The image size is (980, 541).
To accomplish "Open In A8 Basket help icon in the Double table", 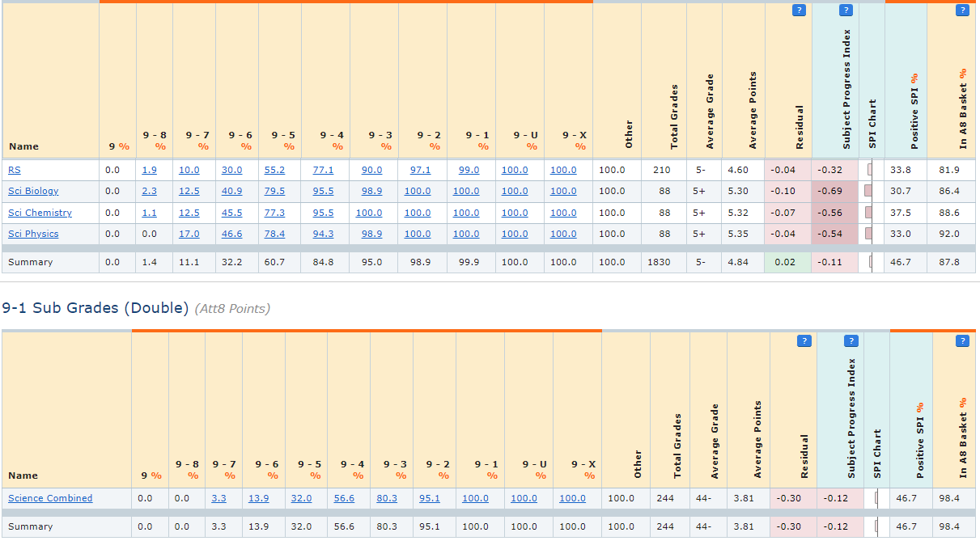I will 962,341.
